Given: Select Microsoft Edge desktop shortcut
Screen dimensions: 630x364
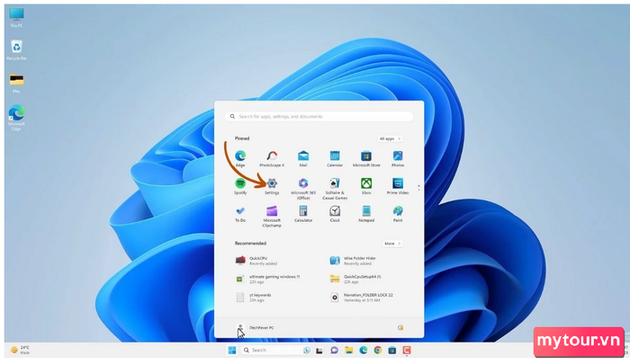Looking at the screenshot, I should pos(16,118).
